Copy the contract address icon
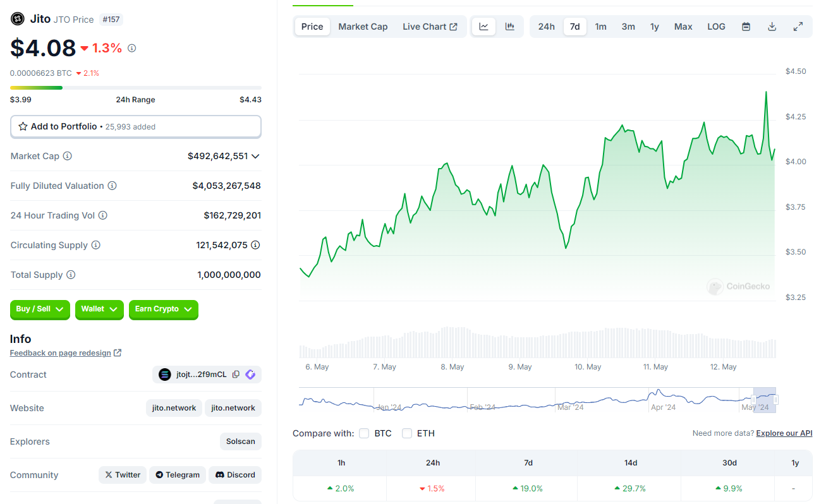This screenshot has height=504, width=814. (x=236, y=375)
